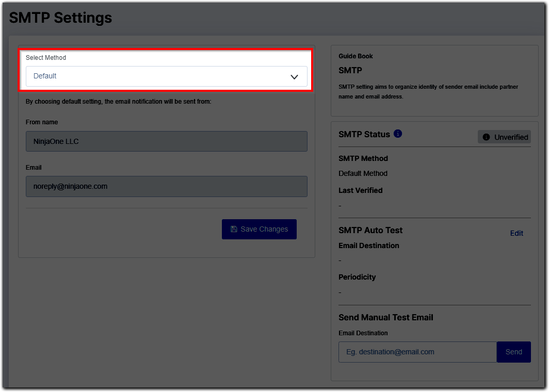Click the floppy disk icon in Save Changes
Screen dimensions: 549x392
pyautogui.click(x=234, y=229)
